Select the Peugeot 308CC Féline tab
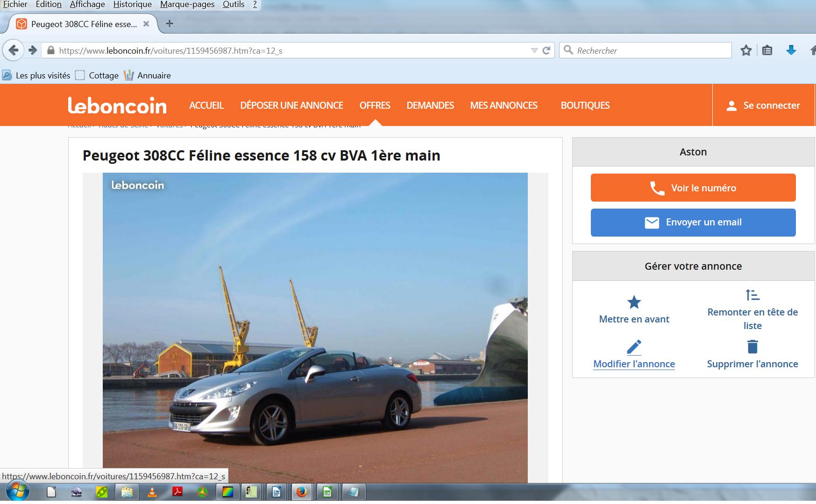Viewport: 816px width, 504px height. click(83, 24)
